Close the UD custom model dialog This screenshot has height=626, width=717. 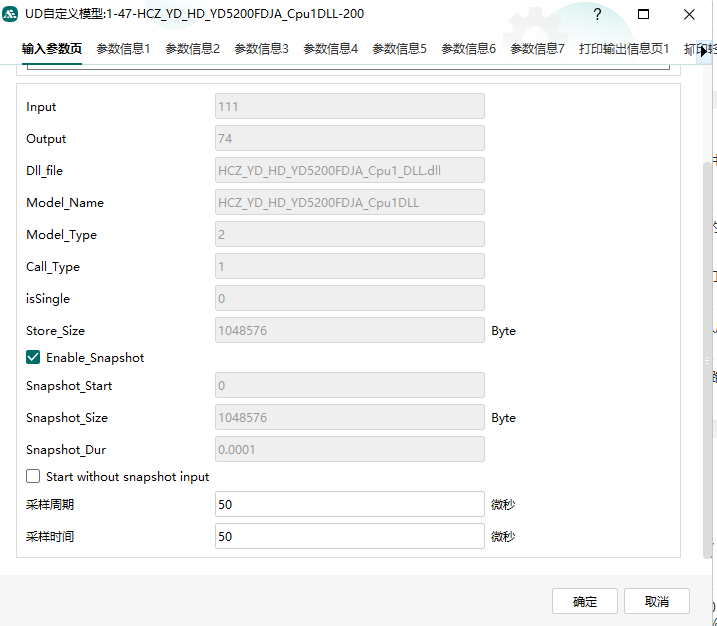(689, 15)
